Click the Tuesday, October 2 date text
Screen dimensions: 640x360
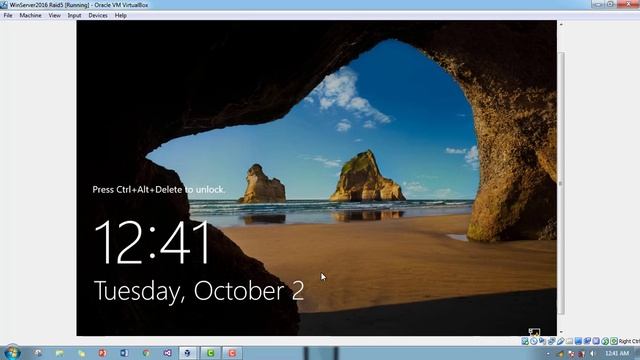[199, 291]
